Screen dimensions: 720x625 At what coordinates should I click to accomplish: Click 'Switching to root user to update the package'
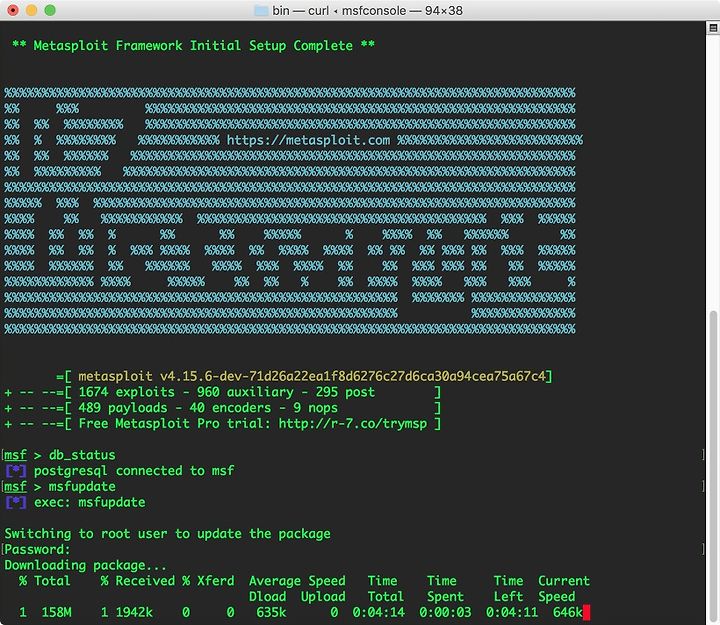(168, 534)
